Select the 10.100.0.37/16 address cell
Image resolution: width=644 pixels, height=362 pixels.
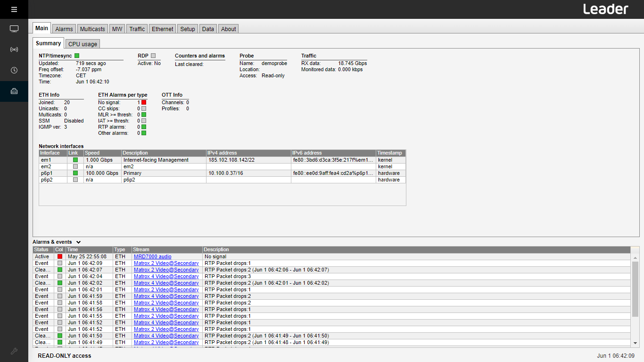[x=248, y=173]
